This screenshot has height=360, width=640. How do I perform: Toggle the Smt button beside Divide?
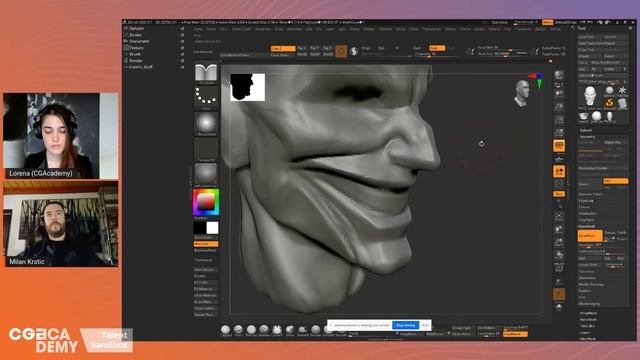click(615, 181)
